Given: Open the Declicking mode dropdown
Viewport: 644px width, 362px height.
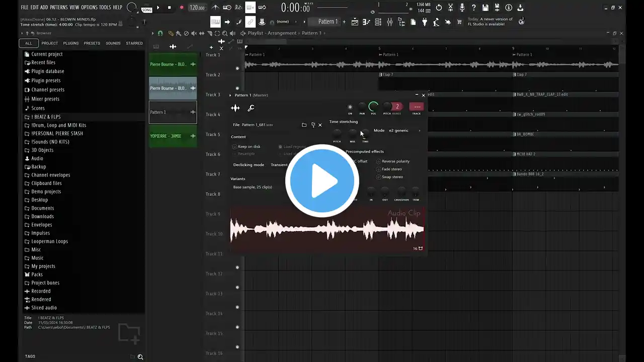Looking at the screenshot, I should click(x=279, y=165).
